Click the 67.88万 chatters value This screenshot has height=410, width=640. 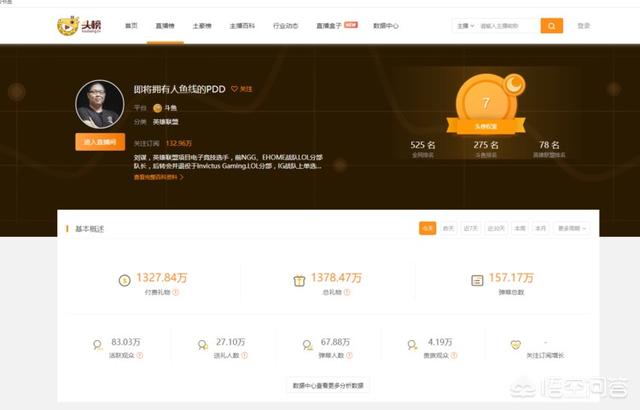335,342
